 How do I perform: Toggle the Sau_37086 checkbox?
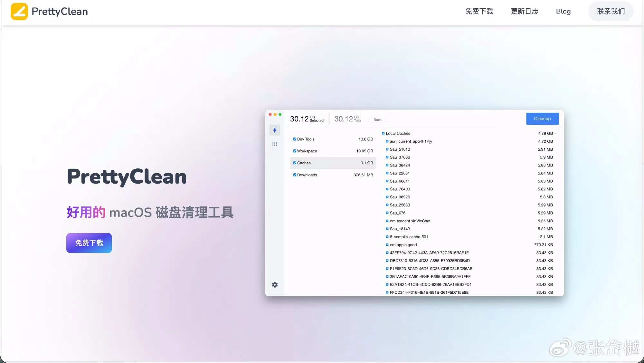tap(387, 157)
